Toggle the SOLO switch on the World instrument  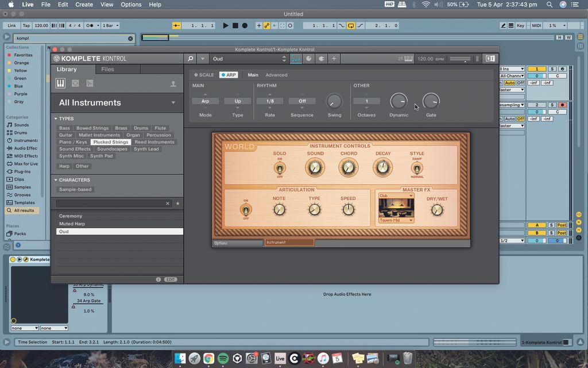tap(280, 168)
